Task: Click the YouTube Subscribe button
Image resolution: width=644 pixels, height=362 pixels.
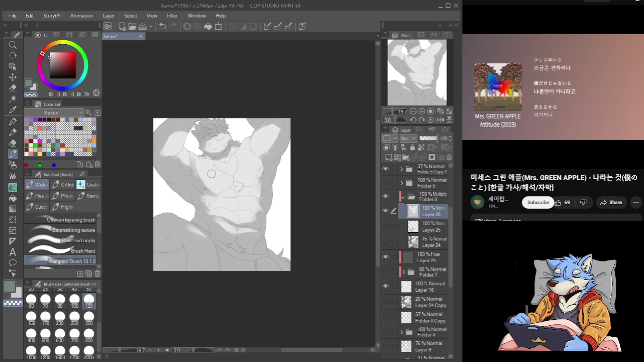Action: point(538,202)
